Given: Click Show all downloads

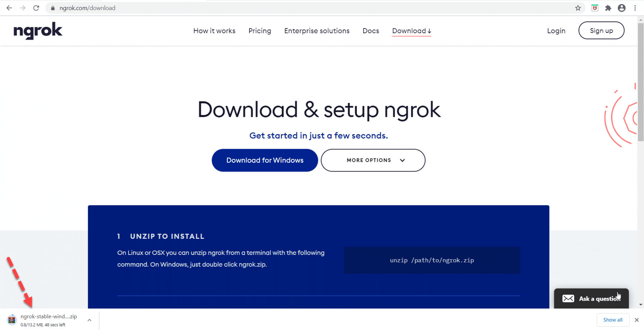Looking at the screenshot, I should point(613,320).
